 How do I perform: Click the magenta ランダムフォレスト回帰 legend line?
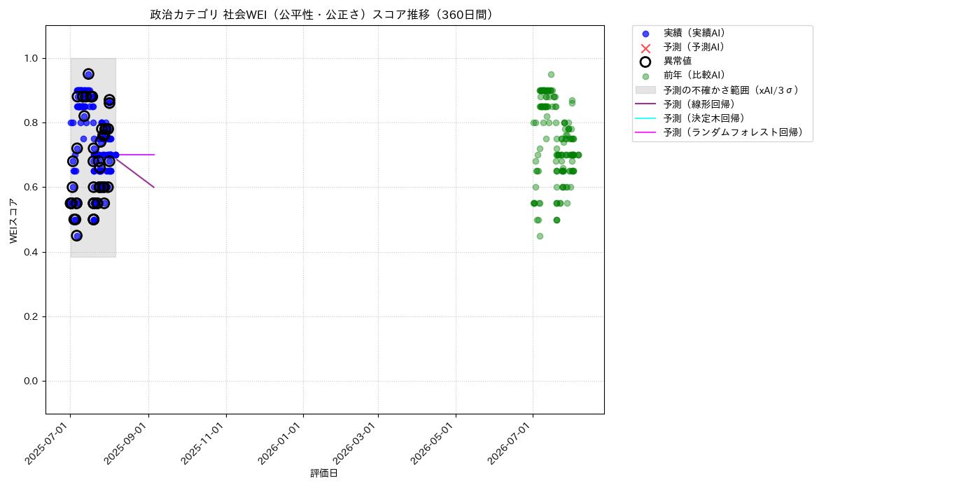coord(645,132)
